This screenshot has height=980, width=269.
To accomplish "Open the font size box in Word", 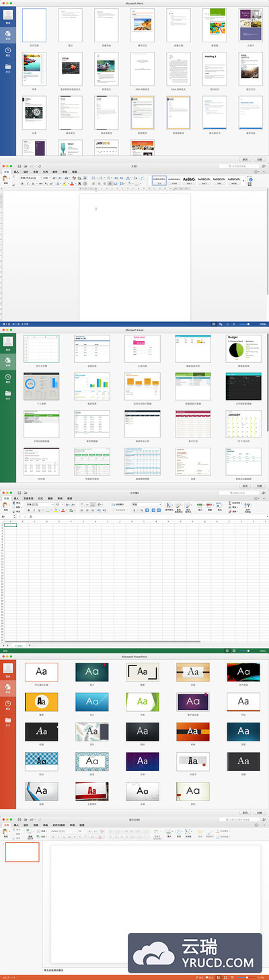I will 46,177.
